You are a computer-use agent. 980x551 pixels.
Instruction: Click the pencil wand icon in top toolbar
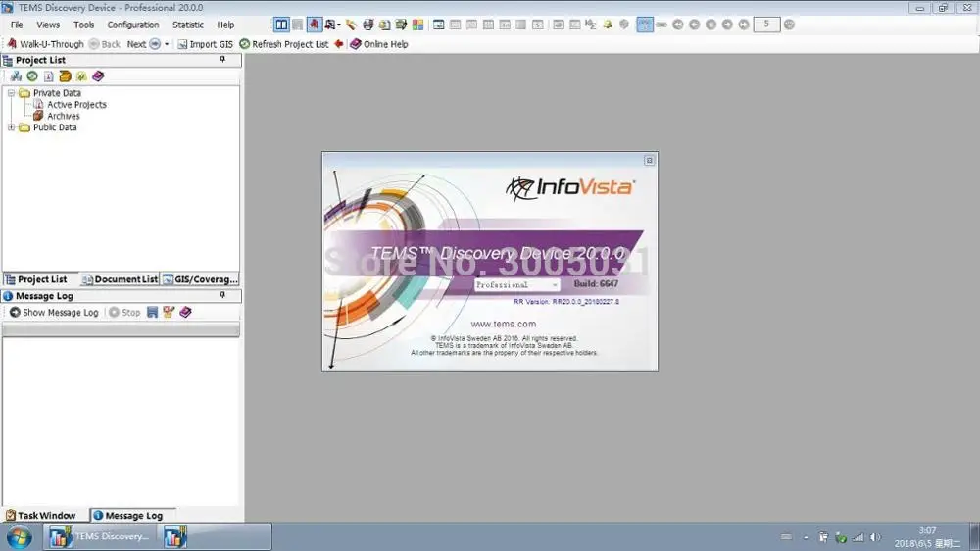click(x=351, y=25)
